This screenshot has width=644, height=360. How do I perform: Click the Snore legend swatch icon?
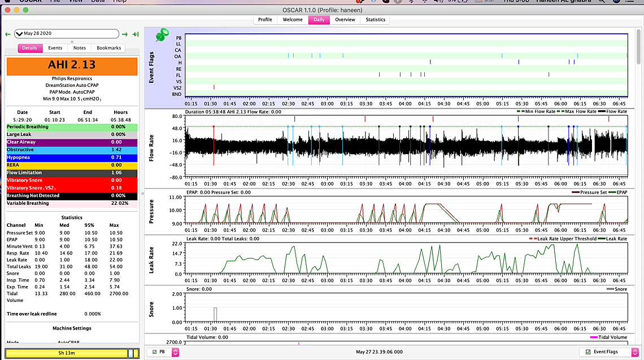(x=610, y=289)
